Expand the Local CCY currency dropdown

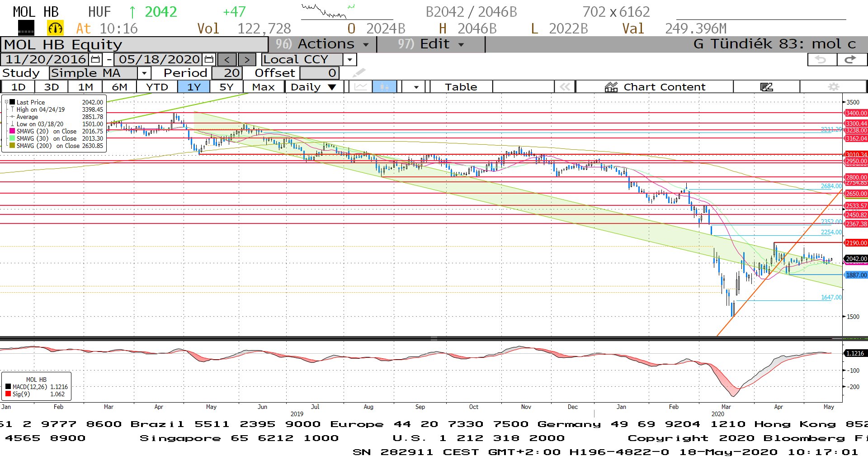349,60
